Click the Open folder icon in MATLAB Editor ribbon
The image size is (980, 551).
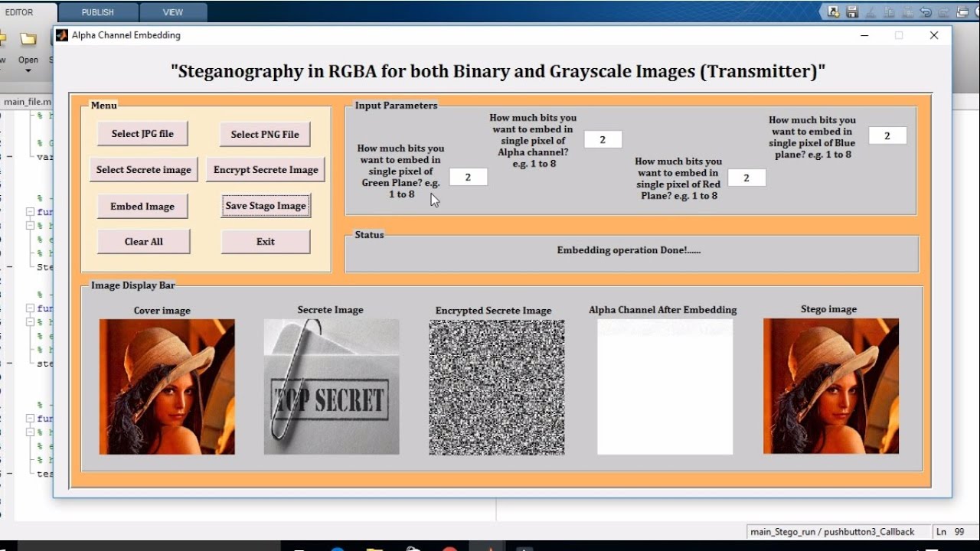coord(28,39)
